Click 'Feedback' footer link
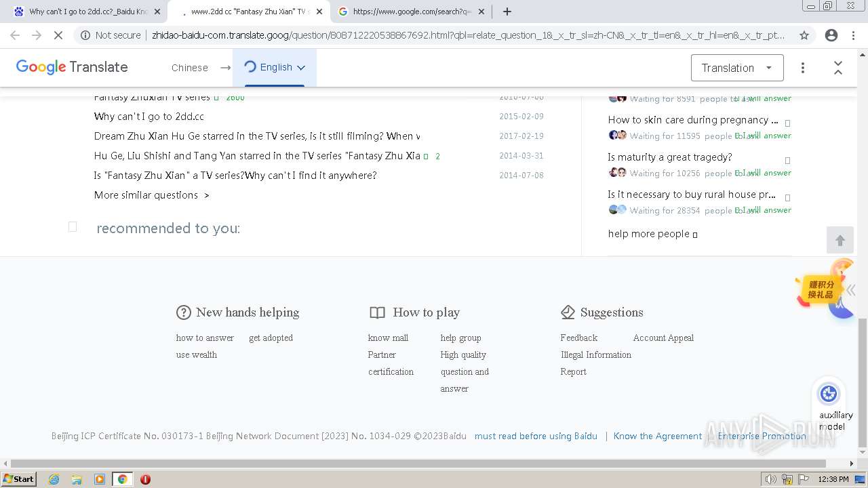868x488 pixels. (579, 338)
